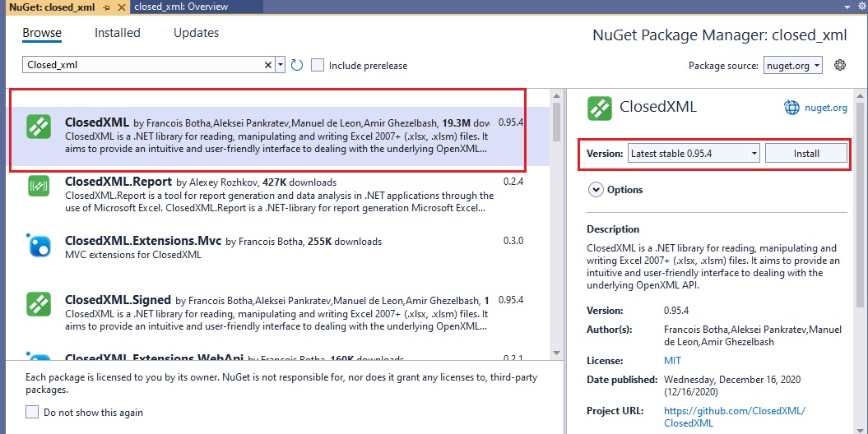Click the pin icon on NuGet tab
Image resolution: width=868 pixels, height=434 pixels.
point(108,7)
